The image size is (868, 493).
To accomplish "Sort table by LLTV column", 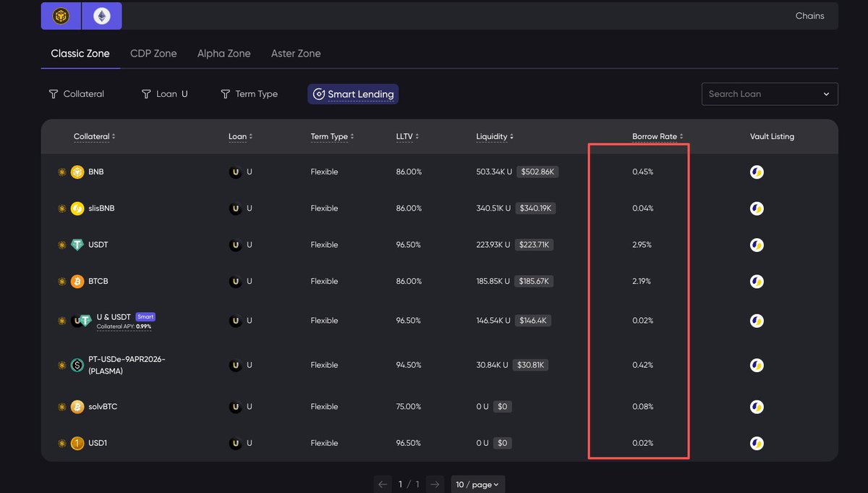I will pyautogui.click(x=407, y=137).
